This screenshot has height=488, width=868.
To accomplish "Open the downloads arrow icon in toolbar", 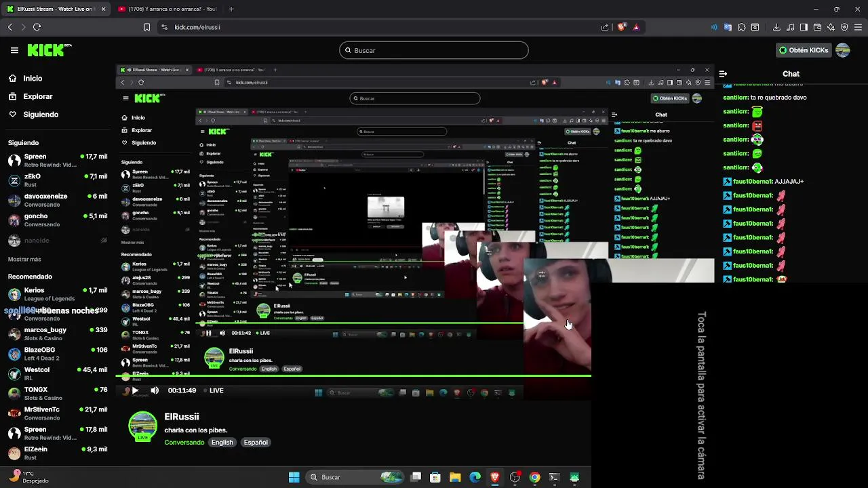I will pyautogui.click(x=776, y=27).
